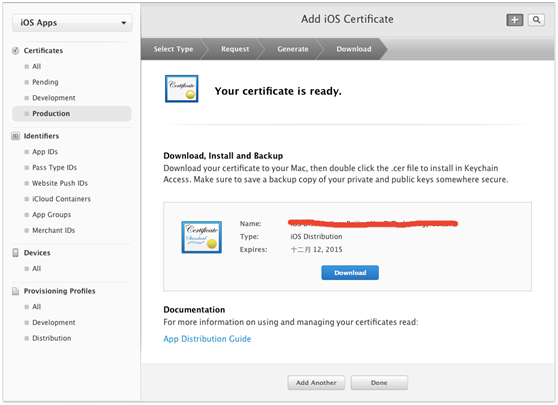The width and height of the screenshot is (558, 405).
Task: Click the Devices phone icon
Action: coord(15,253)
